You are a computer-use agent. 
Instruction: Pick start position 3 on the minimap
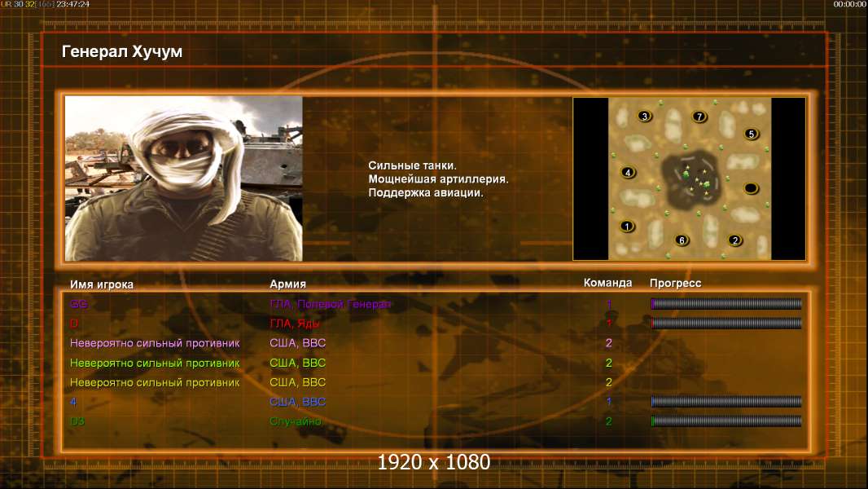point(645,117)
